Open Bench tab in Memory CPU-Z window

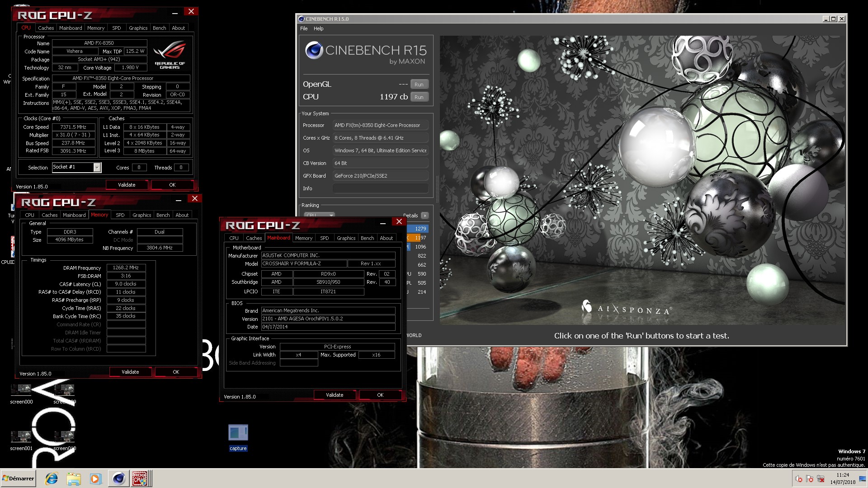163,215
